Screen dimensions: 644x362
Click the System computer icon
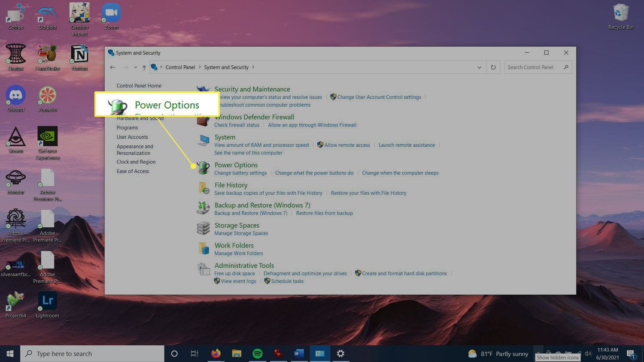click(203, 140)
